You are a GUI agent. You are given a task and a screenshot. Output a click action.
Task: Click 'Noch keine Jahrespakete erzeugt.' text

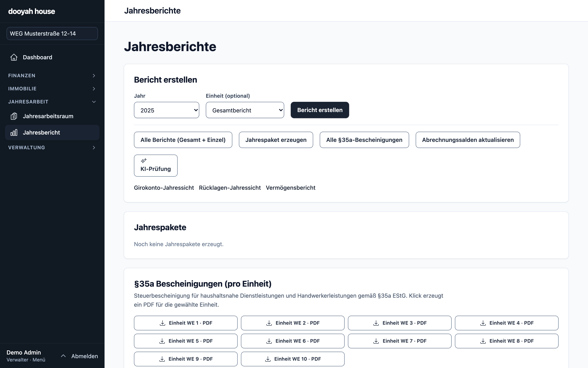(179, 244)
